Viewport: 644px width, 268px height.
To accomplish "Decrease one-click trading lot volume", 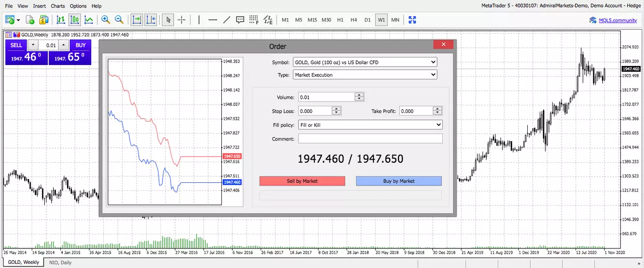I will (33, 45).
